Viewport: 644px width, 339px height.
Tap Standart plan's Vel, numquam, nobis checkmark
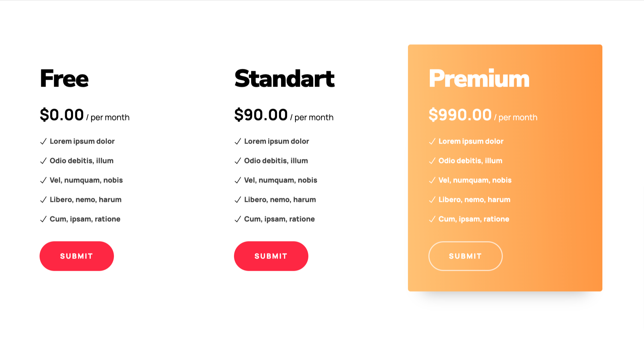point(238,180)
